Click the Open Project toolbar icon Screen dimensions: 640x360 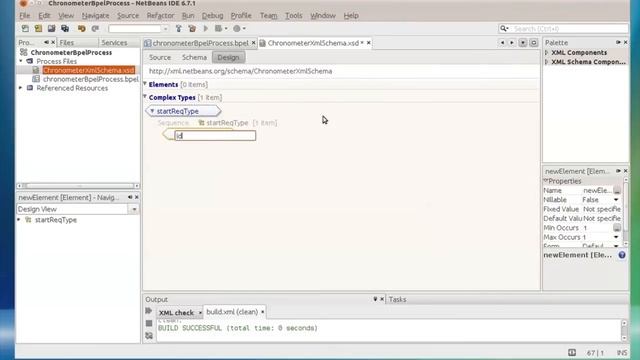click(x=51, y=29)
